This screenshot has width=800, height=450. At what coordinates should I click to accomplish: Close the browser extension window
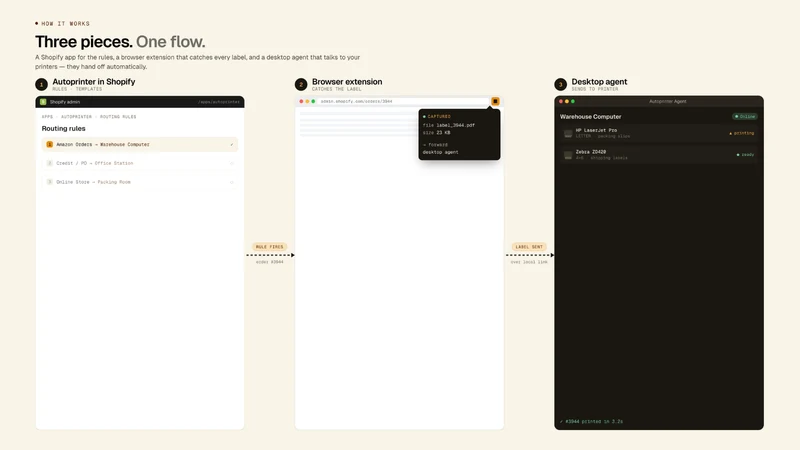[x=301, y=102]
